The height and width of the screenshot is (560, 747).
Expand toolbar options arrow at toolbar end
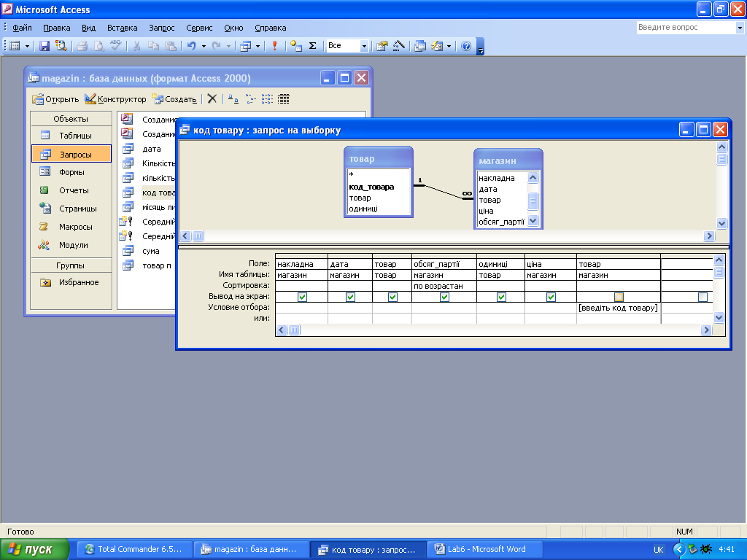click(481, 47)
